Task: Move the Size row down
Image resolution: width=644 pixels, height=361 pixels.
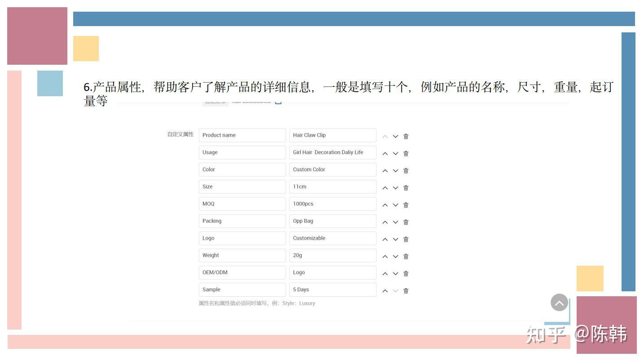Action: (x=396, y=188)
